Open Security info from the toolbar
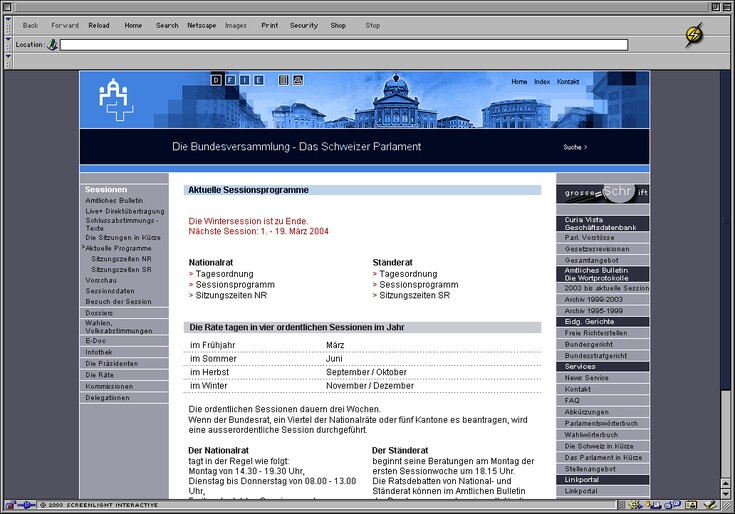735x514 pixels. click(304, 25)
